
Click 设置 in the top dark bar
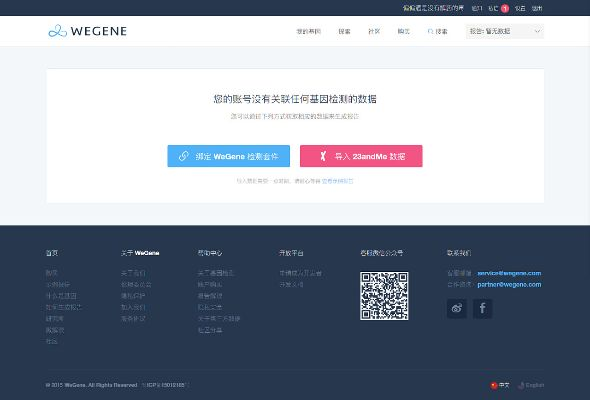pos(520,8)
